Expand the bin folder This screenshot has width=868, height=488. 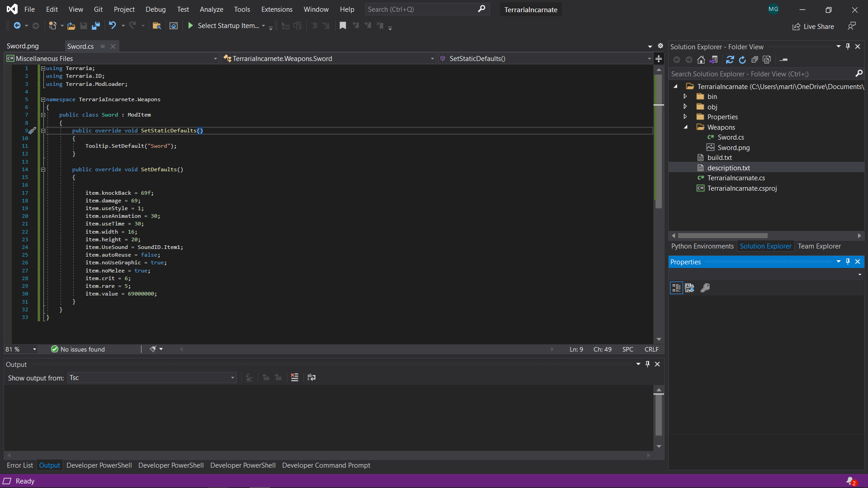pos(685,97)
